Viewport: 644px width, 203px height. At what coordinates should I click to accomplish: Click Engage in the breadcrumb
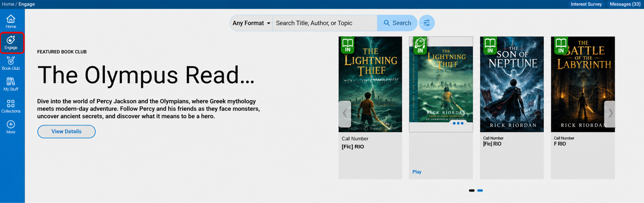coord(27,4)
